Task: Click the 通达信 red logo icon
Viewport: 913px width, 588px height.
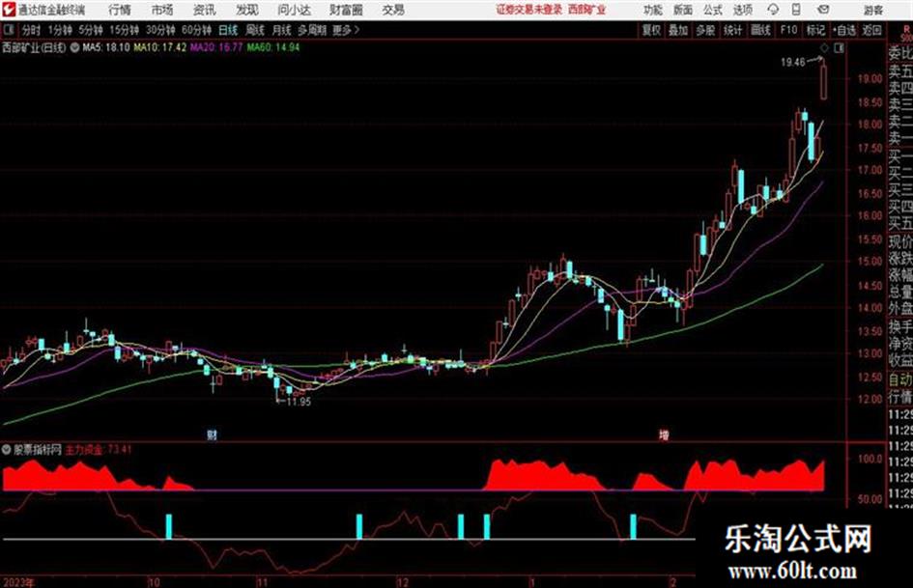Action: click(x=9, y=10)
